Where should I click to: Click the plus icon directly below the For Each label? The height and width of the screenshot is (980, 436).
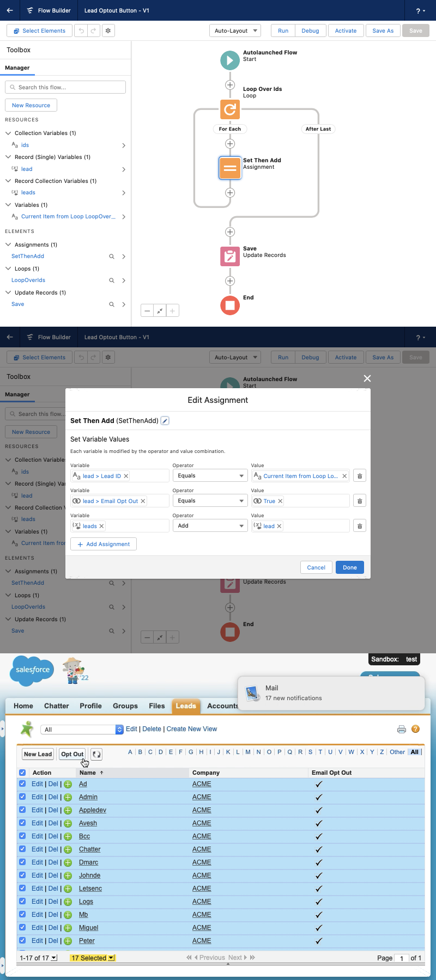[x=230, y=144]
